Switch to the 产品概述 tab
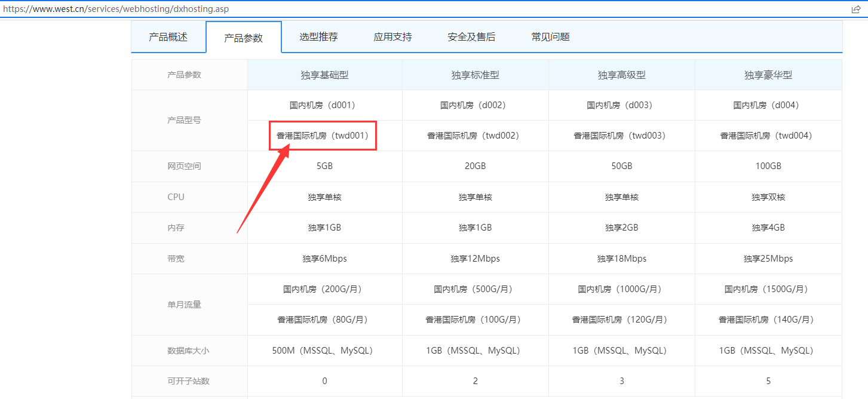The height and width of the screenshot is (399, 868). click(169, 36)
